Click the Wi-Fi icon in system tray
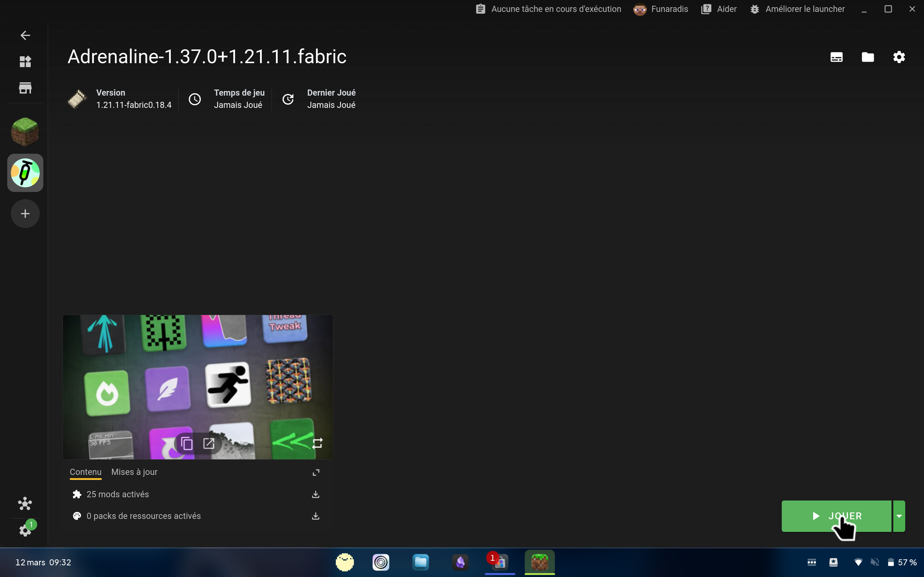This screenshot has width=924, height=577. [x=858, y=562]
